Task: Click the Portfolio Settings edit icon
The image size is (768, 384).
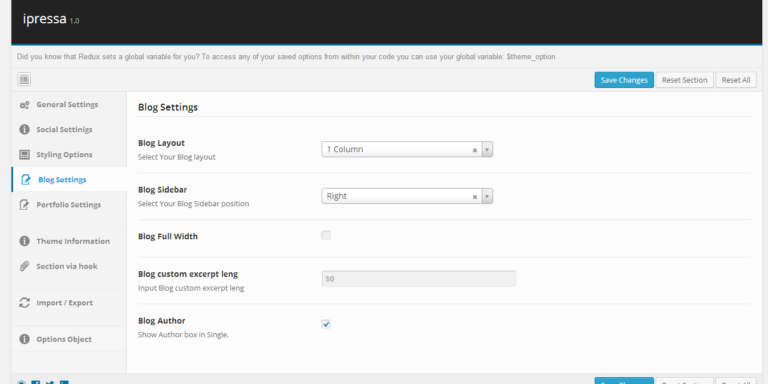Action: (24, 205)
